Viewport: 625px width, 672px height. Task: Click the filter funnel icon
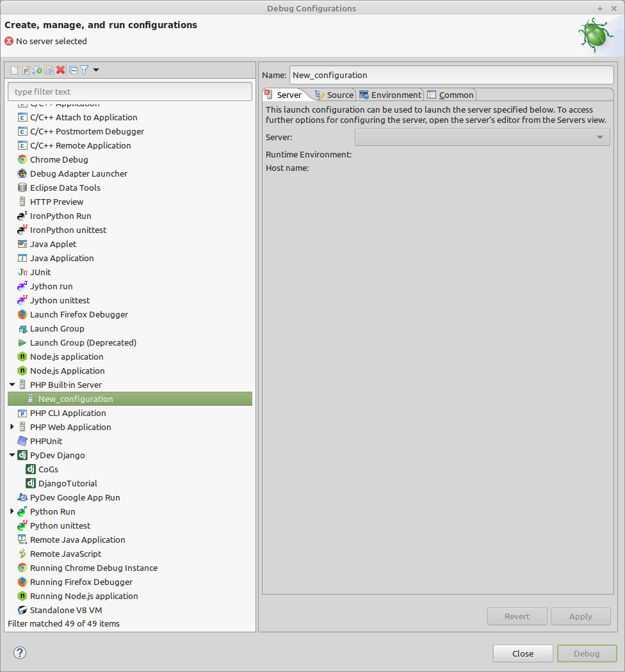tap(85, 70)
